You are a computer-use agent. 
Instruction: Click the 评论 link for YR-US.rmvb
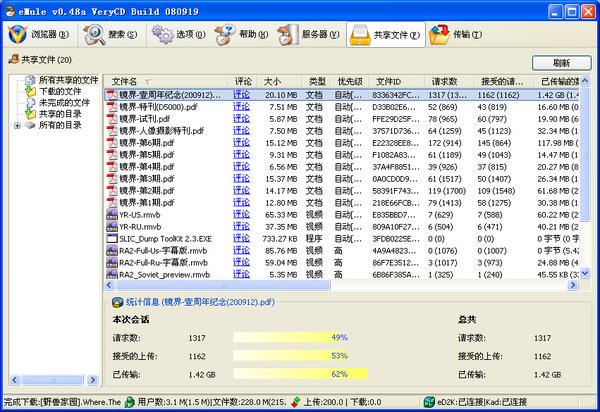[x=242, y=214]
